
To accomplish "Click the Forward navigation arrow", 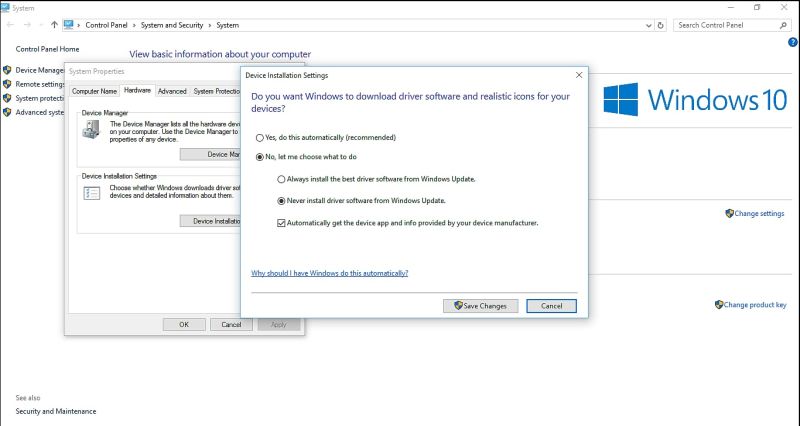I will point(27,25).
